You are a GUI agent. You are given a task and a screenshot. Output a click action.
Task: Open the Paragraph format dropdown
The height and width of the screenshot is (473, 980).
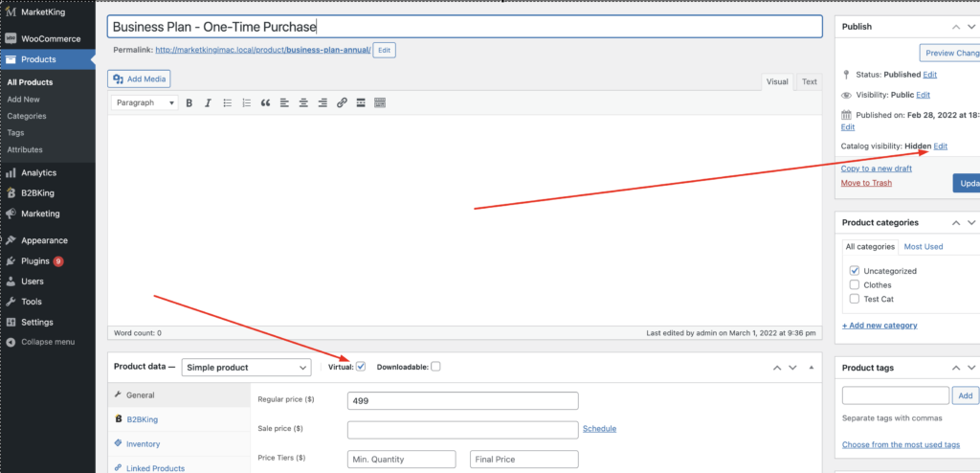(145, 103)
